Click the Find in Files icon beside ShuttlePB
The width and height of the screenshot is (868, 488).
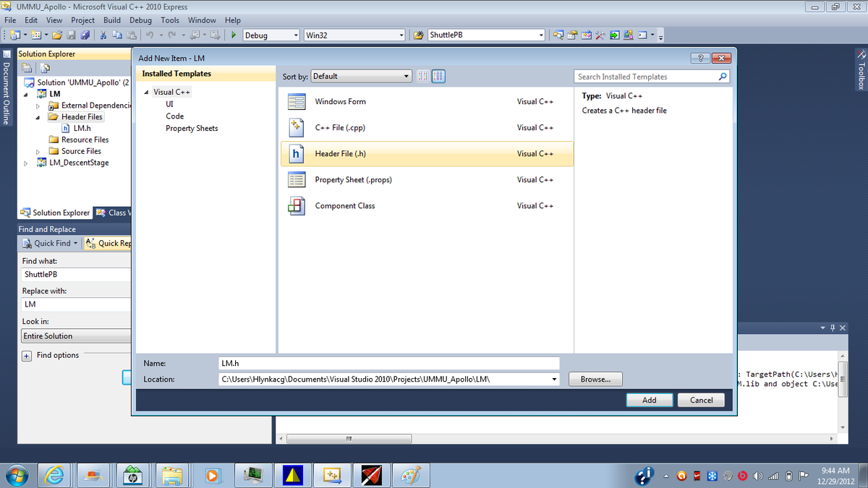[419, 35]
